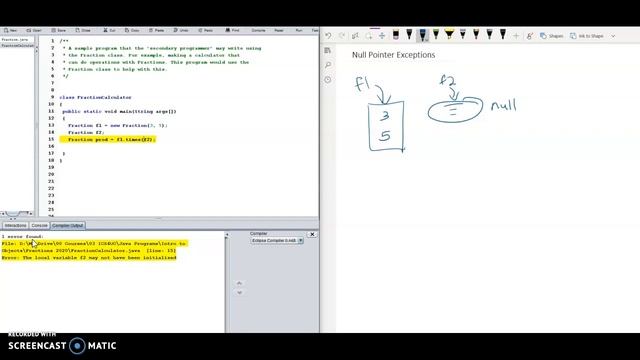Click the compiler output vertical scrollbar
The width and height of the screenshot is (640, 360).
coord(227,282)
